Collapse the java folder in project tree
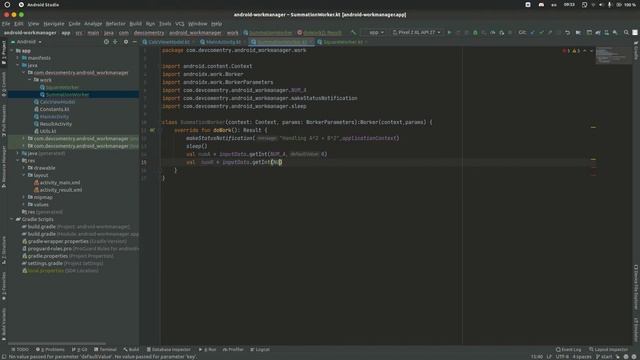The width and height of the screenshot is (640, 360). click(18, 65)
